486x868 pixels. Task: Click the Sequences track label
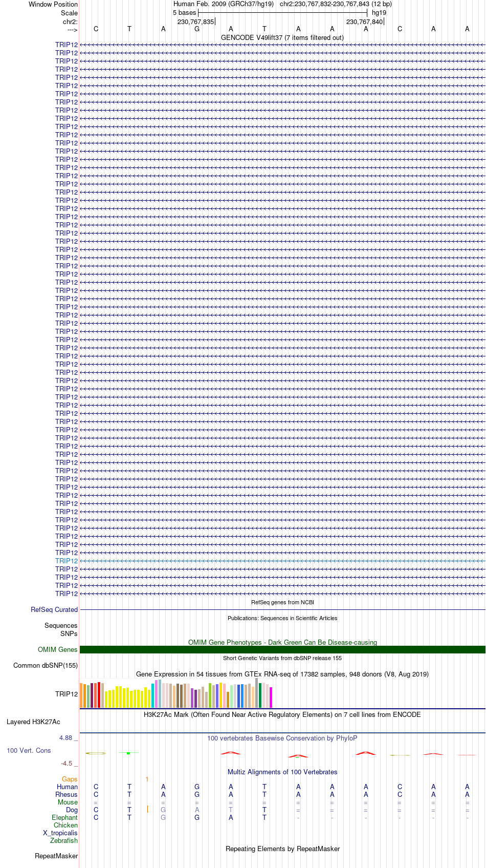click(x=61, y=625)
